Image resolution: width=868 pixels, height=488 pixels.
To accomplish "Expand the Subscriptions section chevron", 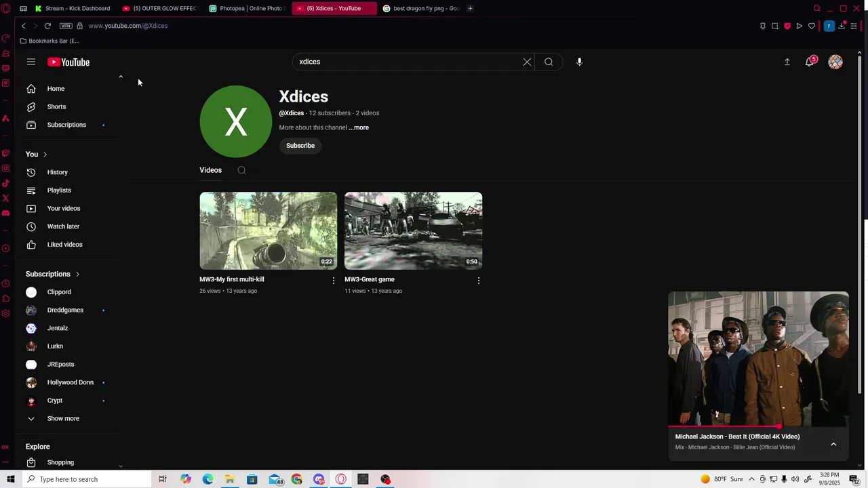I will [x=77, y=274].
